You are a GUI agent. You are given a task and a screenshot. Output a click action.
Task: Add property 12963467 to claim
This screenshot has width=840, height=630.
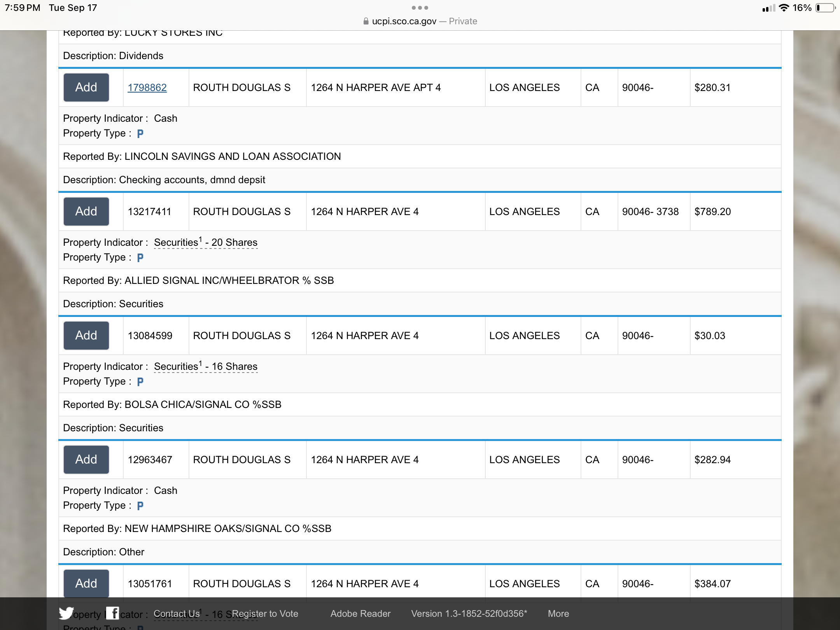click(86, 460)
